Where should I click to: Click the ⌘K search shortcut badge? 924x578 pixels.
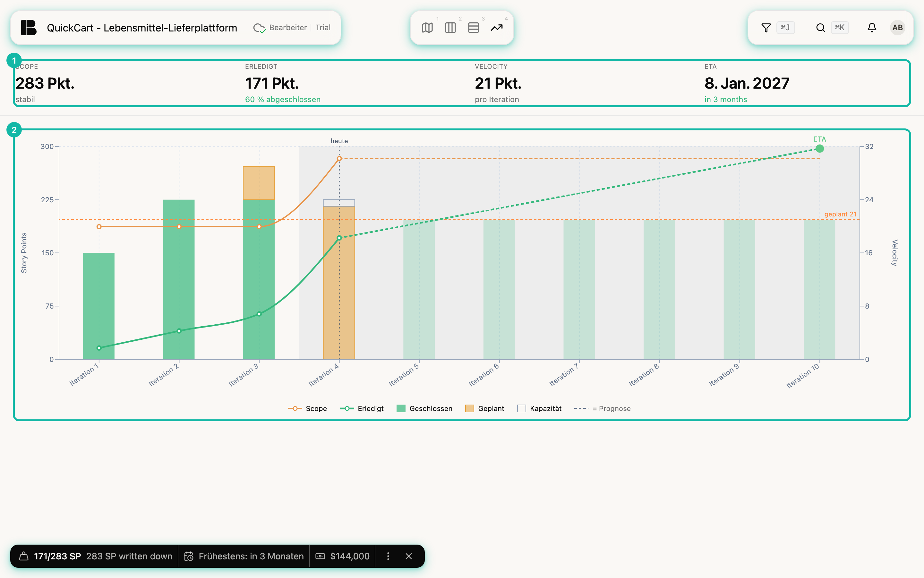(840, 28)
